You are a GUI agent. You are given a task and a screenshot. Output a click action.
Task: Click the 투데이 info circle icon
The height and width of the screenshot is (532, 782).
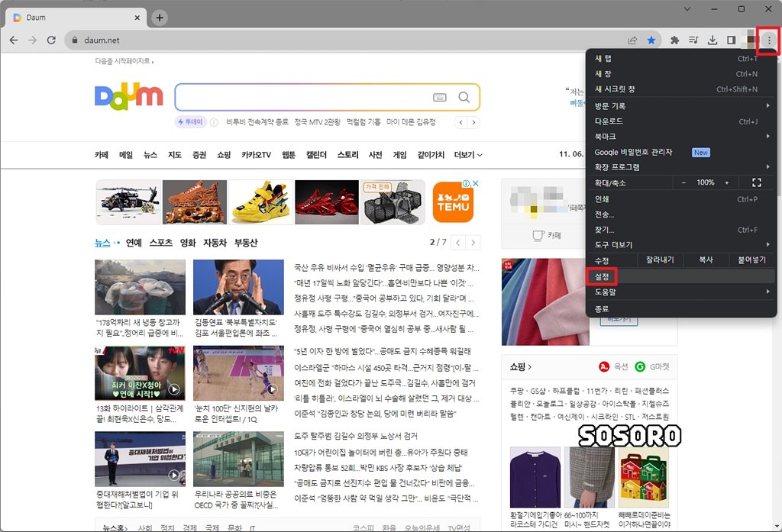[214, 122]
